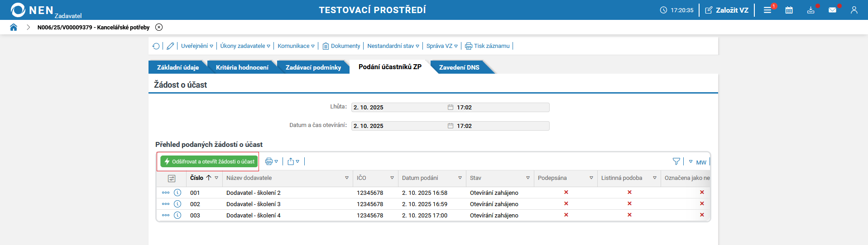Click the refresh record icon
Screen dimensions: 868x245
pos(156,46)
